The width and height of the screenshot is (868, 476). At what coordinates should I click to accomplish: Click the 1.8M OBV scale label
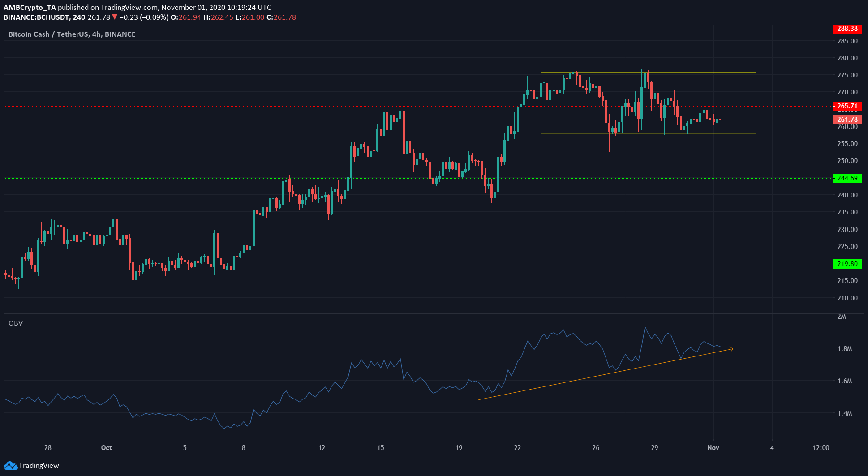(845, 349)
